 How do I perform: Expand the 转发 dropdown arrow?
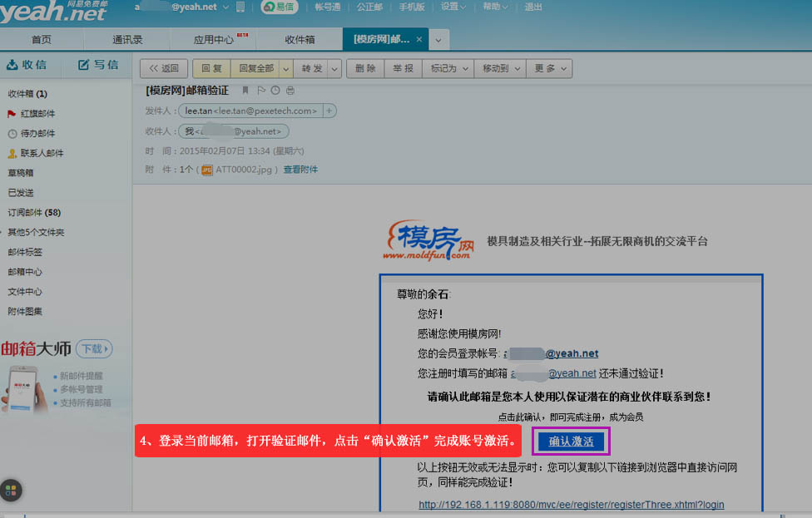(334, 68)
